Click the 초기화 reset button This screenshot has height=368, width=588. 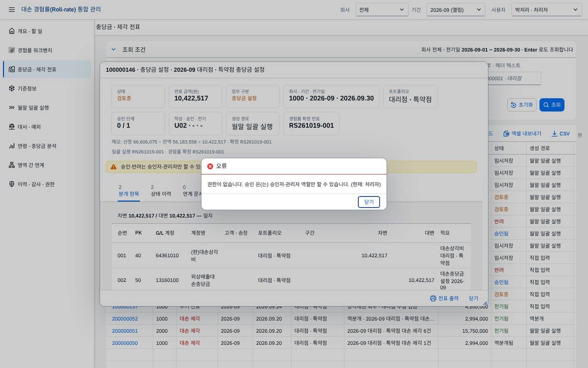522,105
